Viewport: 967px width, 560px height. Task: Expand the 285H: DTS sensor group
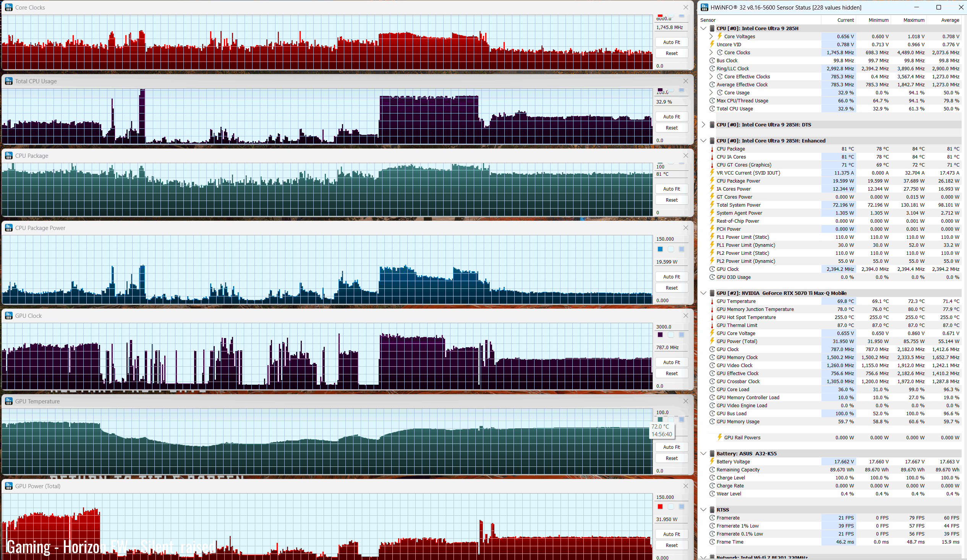[x=703, y=125]
